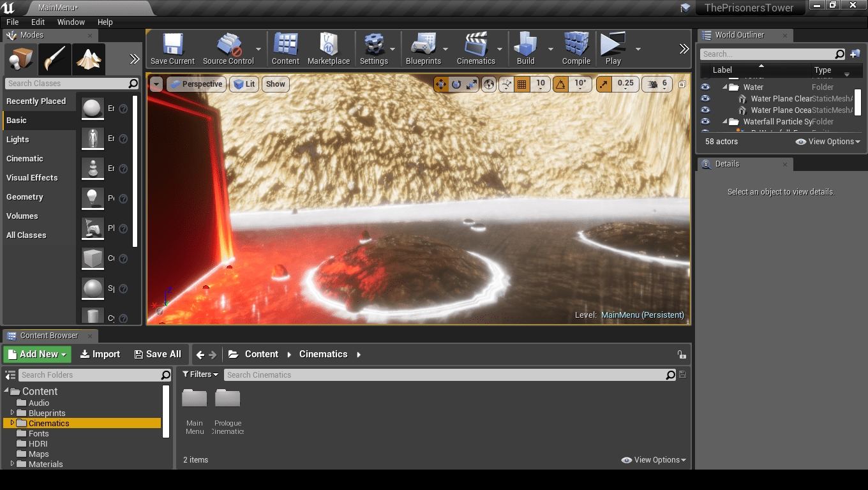Select the scale transform gizmo icon
This screenshot has width=868, height=490.
coord(472,84)
